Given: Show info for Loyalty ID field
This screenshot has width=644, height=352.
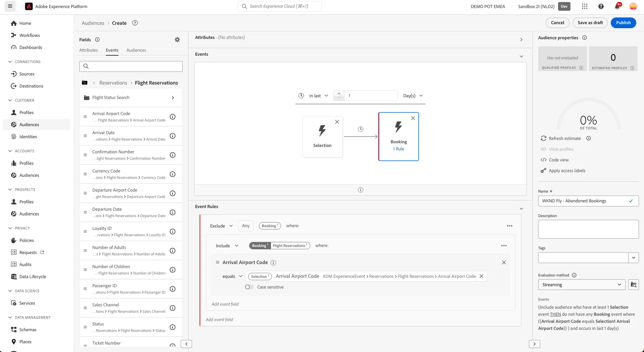Looking at the screenshot, I should 173,232.
